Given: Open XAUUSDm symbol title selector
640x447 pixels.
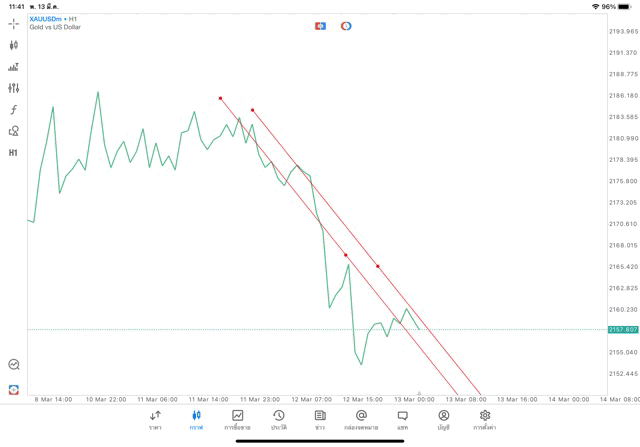Looking at the screenshot, I should coord(45,19).
